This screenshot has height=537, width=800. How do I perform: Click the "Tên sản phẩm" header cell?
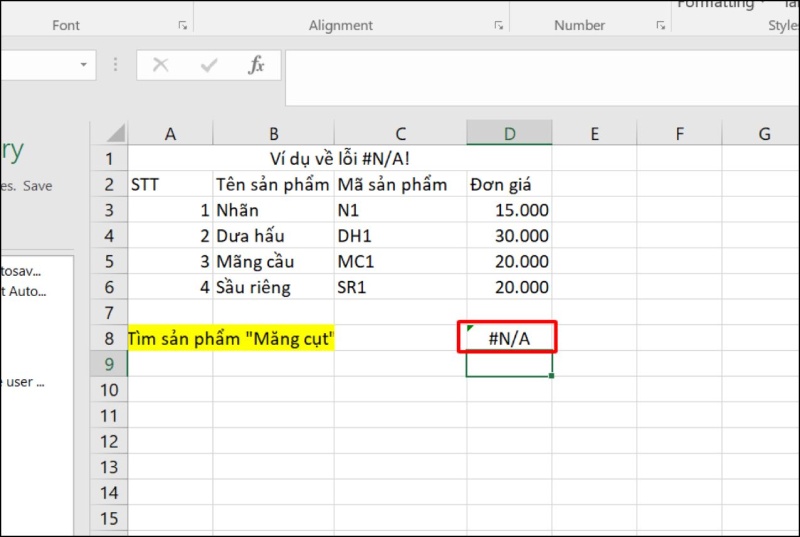point(273,184)
